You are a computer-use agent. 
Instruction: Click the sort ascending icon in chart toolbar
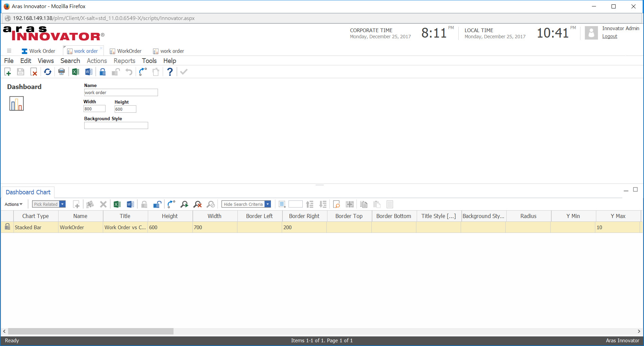click(x=309, y=204)
